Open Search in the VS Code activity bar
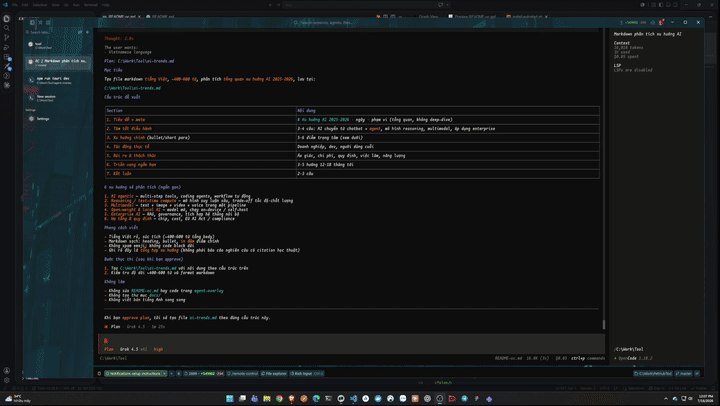Screen dimensions: 720x406 tap(6, 28)
